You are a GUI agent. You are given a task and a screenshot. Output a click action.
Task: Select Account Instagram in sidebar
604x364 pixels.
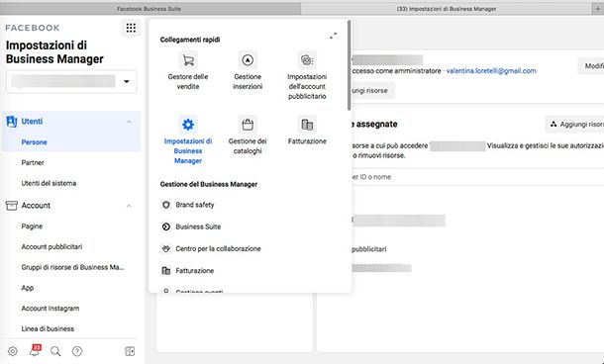(x=50, y=309)
